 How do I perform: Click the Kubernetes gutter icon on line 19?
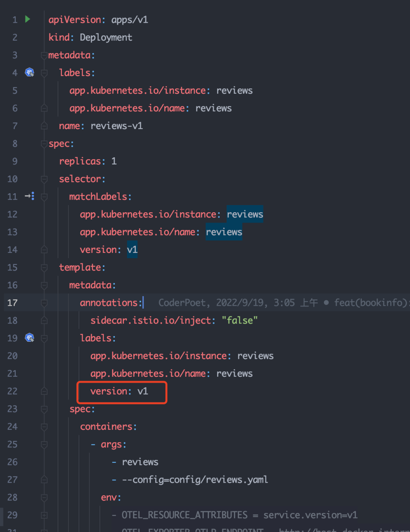pos(30,338)
